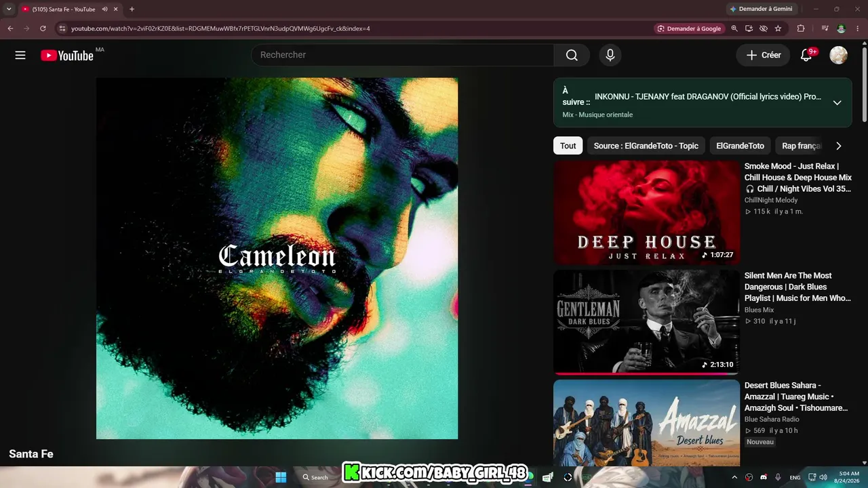The width and height of the screenshot is (868, 488).
Task: Open the Discord tray icon
Action: [764, 477]
